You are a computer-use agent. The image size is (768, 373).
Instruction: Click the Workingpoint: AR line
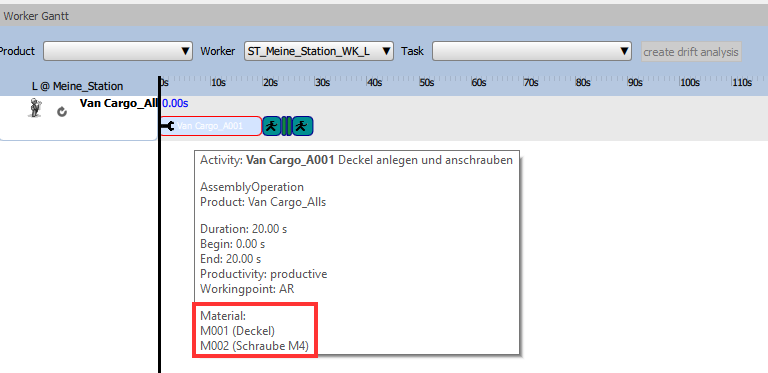click(x=247, y=289)
